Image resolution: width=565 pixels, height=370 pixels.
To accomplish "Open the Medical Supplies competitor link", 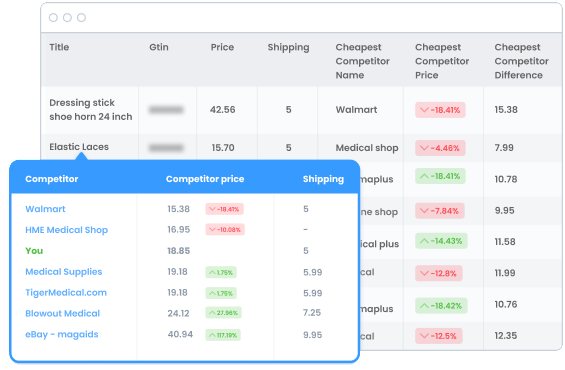I will point(63,272).
